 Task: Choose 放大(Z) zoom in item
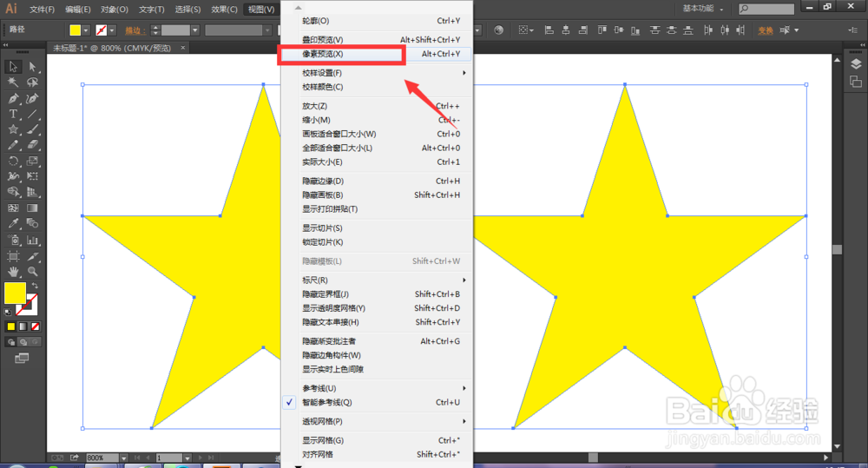[377, 106]
